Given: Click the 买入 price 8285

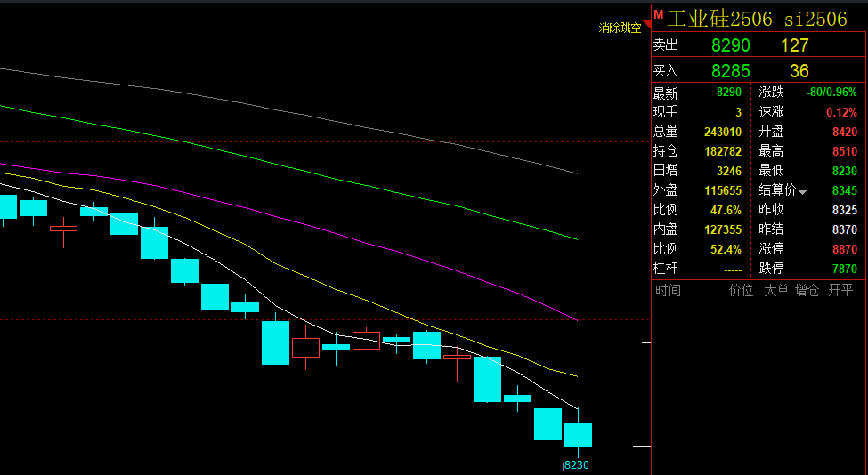Looking at the screenshot, I should [x=731, y=71].
